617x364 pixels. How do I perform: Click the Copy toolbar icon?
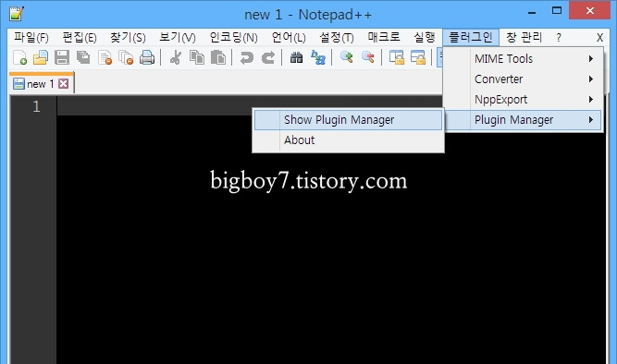(197, 57)
